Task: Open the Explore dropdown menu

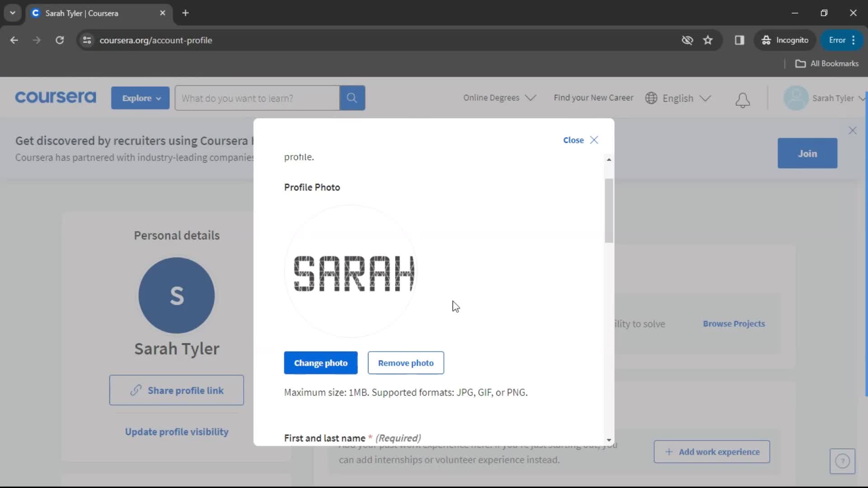Action: pyautogui.click(x=141, y=98)
